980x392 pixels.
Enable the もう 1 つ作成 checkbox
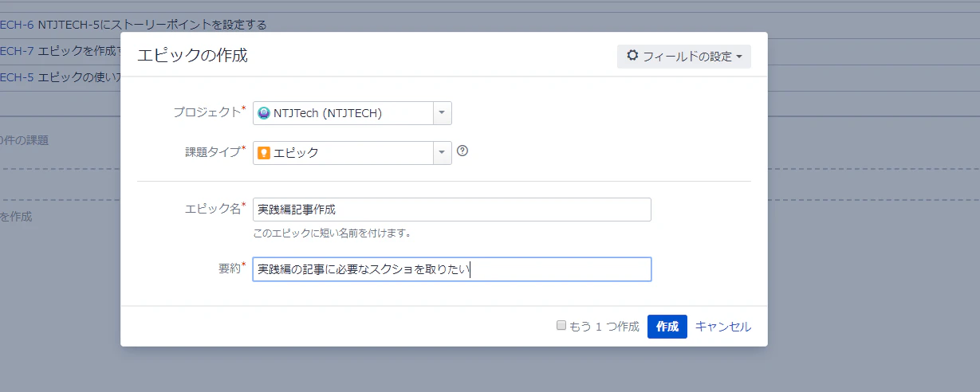(x=561, y=326)
